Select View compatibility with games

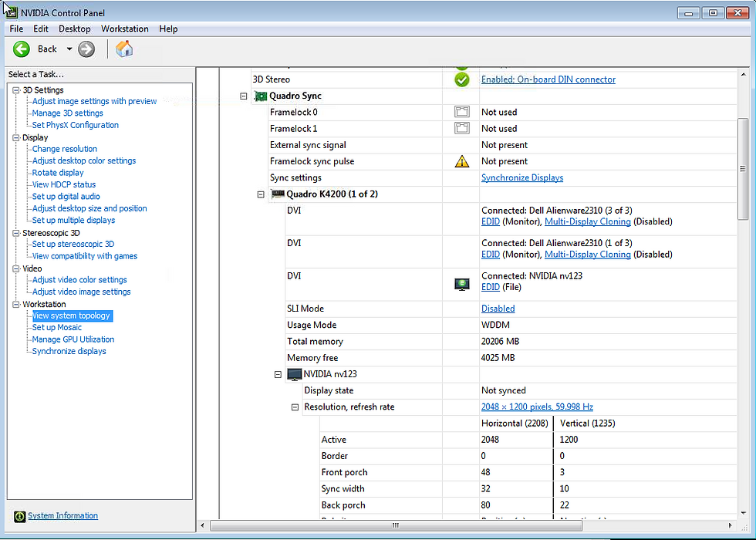[x=85, y=256]
